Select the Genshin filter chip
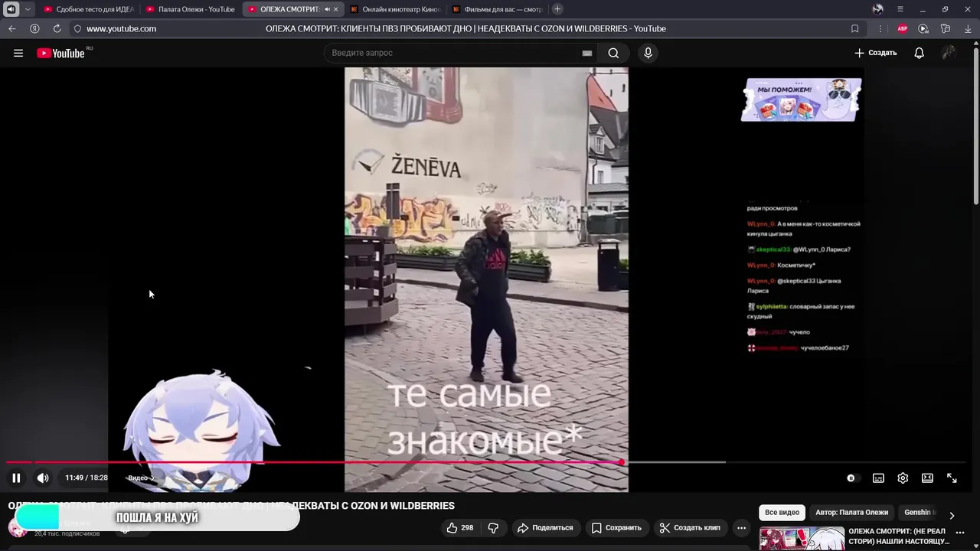980x551 pixels. coord(917,512)
